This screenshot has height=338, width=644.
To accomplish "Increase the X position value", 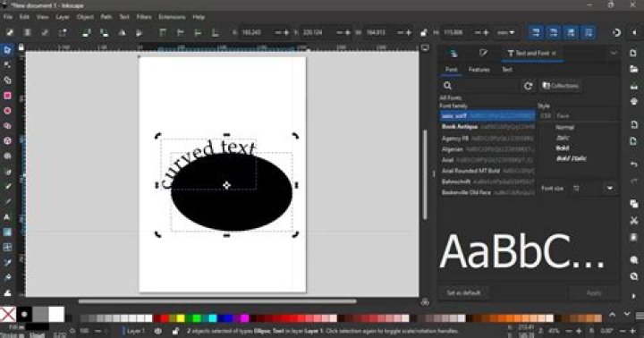I will pos(287,32).
